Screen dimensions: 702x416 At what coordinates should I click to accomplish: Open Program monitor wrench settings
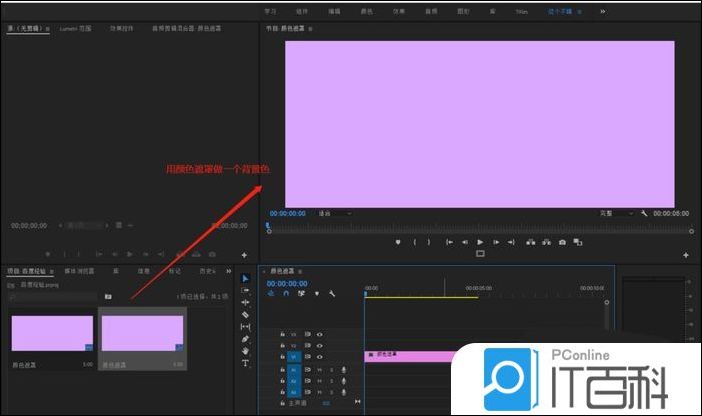tap(644, 213)
